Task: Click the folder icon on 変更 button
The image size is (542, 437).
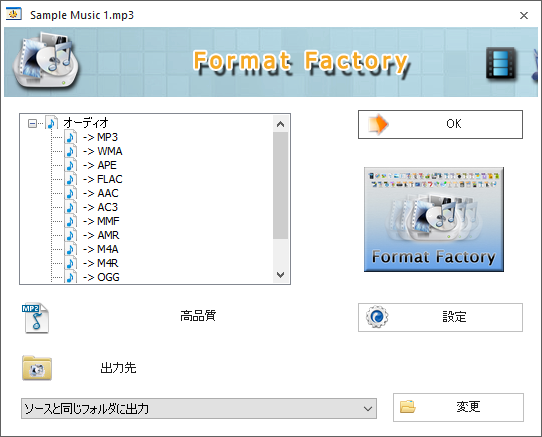Action: (x=408, y=407)
